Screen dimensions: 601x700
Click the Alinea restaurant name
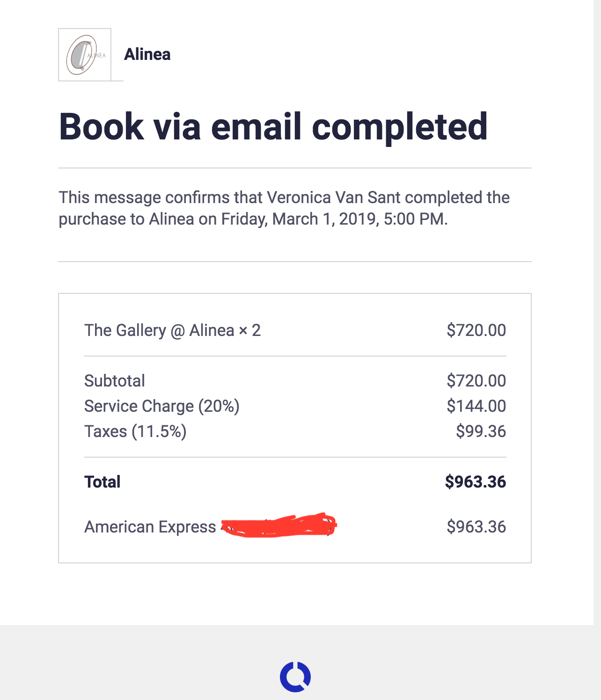[x=147, y=54]
